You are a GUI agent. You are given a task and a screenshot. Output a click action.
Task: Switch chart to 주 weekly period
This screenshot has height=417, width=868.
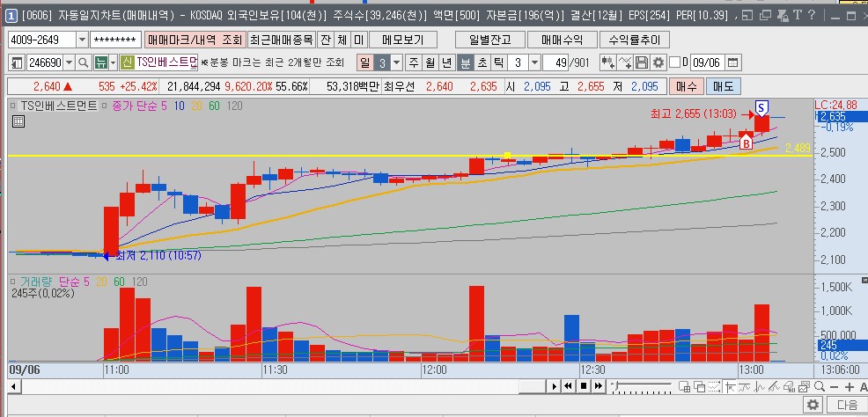pos(414,62)
